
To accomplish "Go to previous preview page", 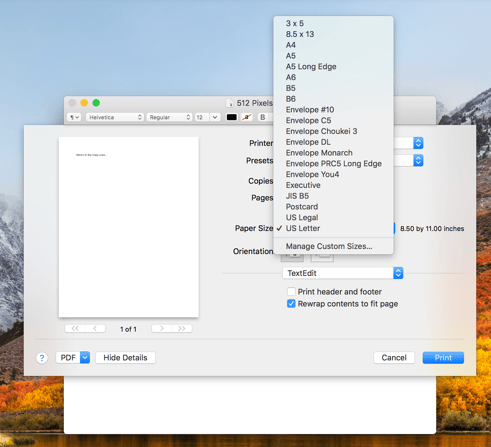I will point(95,329).
